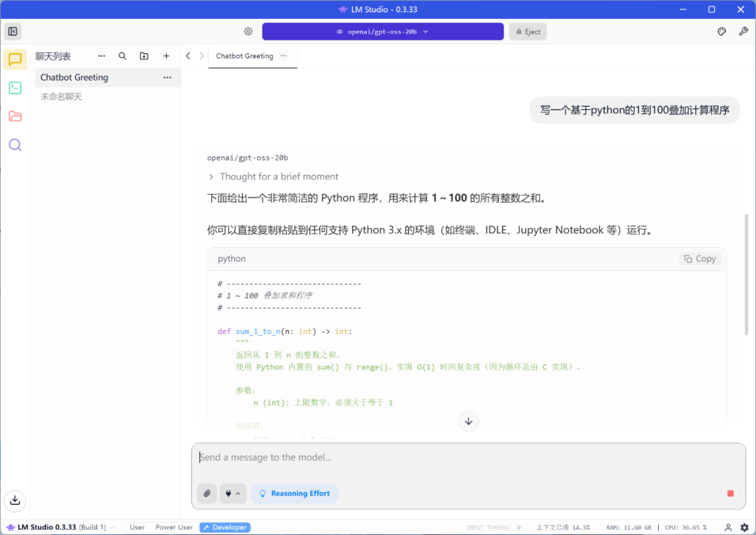
Task: Open model selector openai/gpt-oss-20b dropdown
Action: click(383, 32)
